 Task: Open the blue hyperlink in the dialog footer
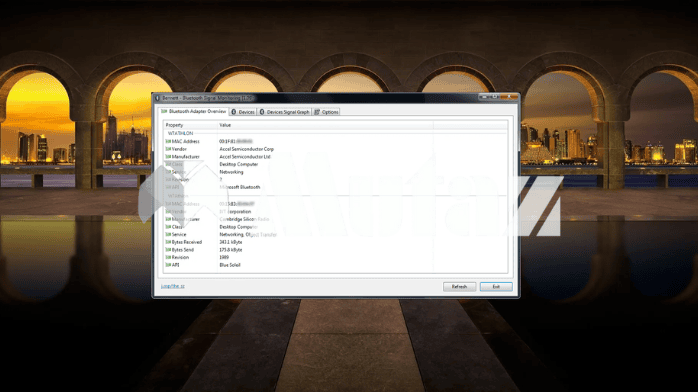click(173, 286)
